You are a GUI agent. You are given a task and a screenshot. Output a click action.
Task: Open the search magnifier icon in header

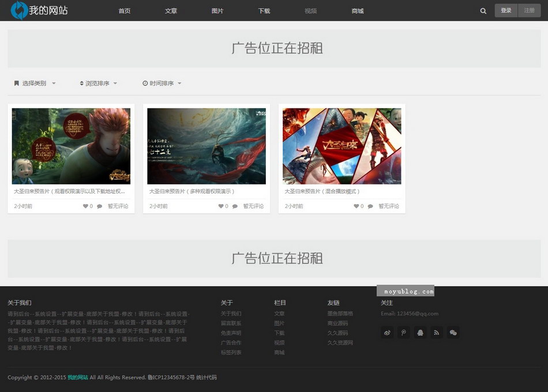pyautogui.click(x=483, y=11)
